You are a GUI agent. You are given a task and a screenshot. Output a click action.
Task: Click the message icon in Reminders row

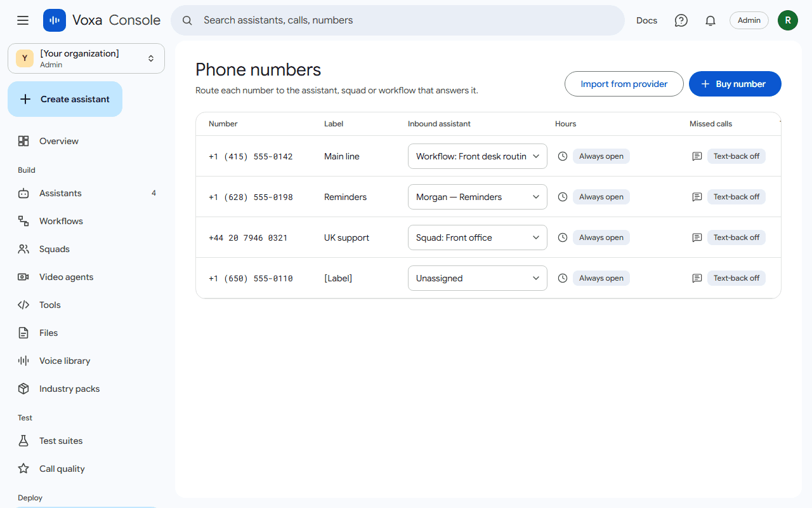point(697,197)
